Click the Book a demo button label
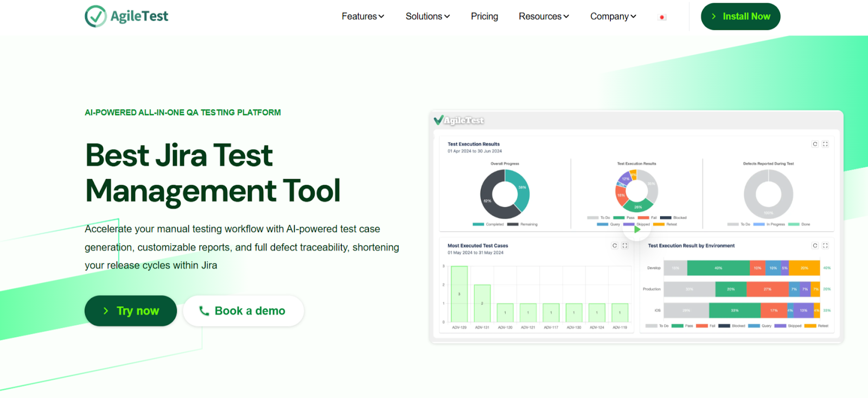Image resolution: width=868 pixels, height=398 pixels. pyautogui.click(x=250, y=311)
